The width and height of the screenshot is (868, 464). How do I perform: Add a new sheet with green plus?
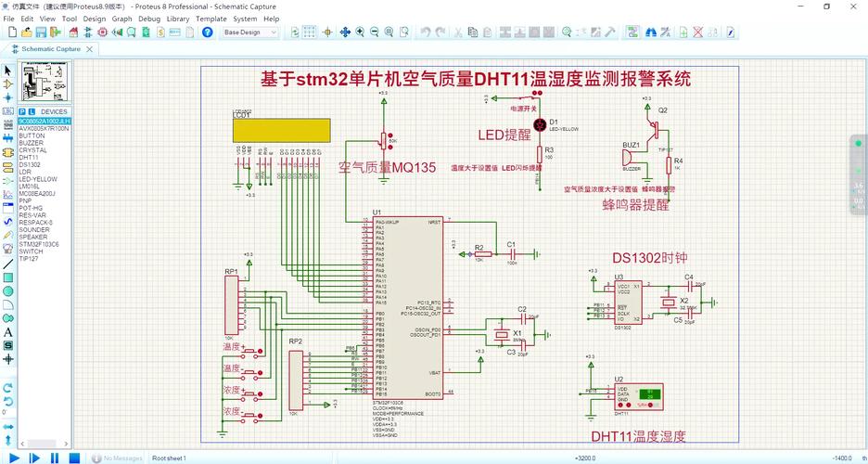pyautogui.click(x=683, y=32)
